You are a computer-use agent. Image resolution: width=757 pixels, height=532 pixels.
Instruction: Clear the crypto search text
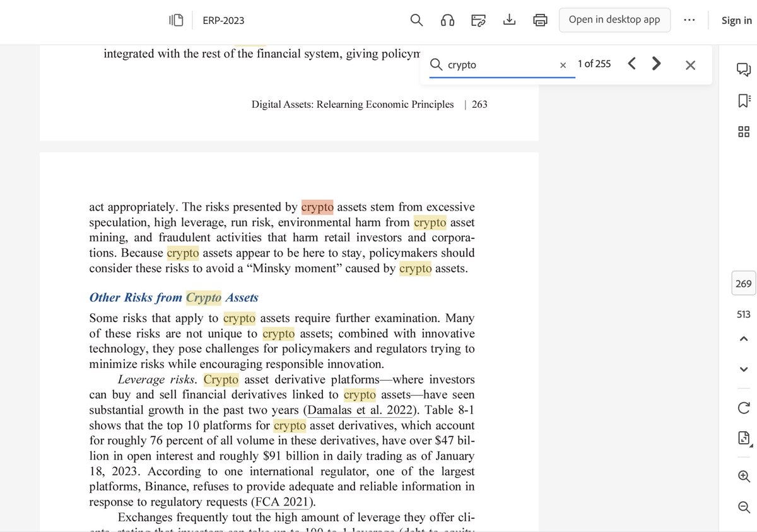pyautogui.click(x=562, y=64)
